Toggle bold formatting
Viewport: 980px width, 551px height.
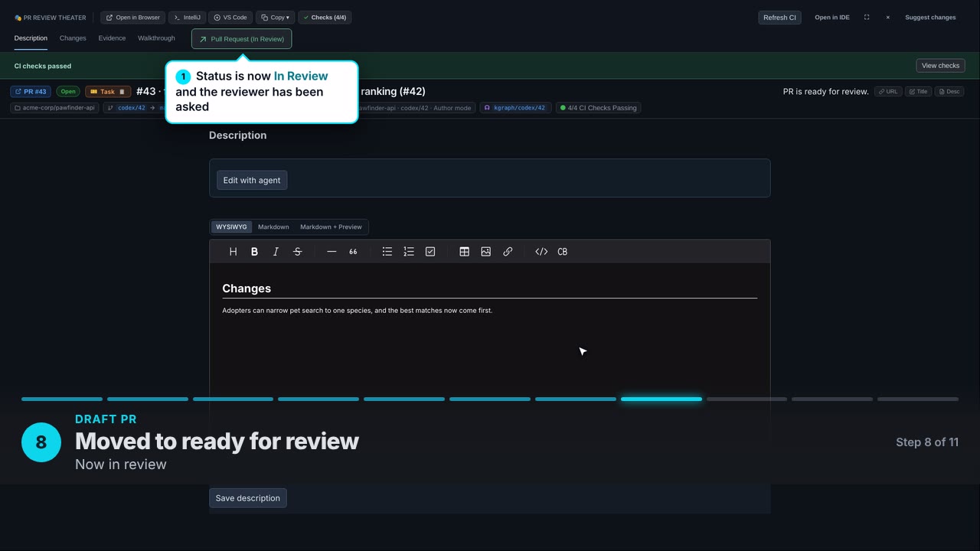pyautogui.click(x=254, y=252)
